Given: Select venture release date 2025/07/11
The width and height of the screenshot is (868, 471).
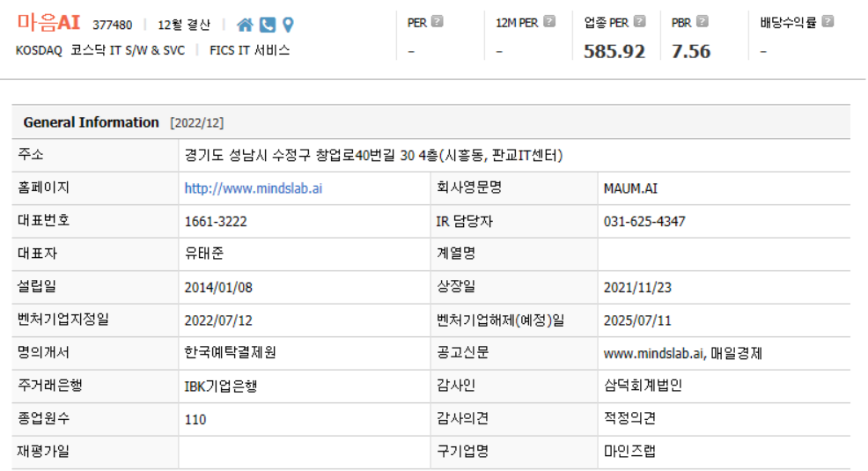Looking at the screenshot, I should [x=637, y=321].
